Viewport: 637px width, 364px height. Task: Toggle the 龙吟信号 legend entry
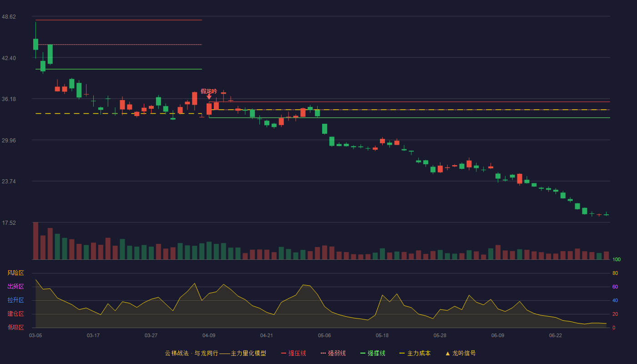[460, 353]
